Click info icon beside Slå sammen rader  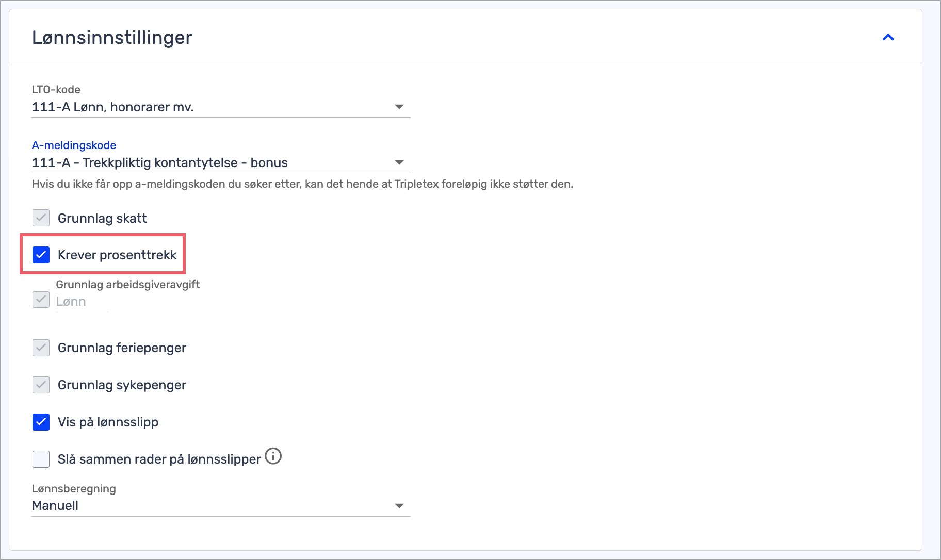click(273, 456)
